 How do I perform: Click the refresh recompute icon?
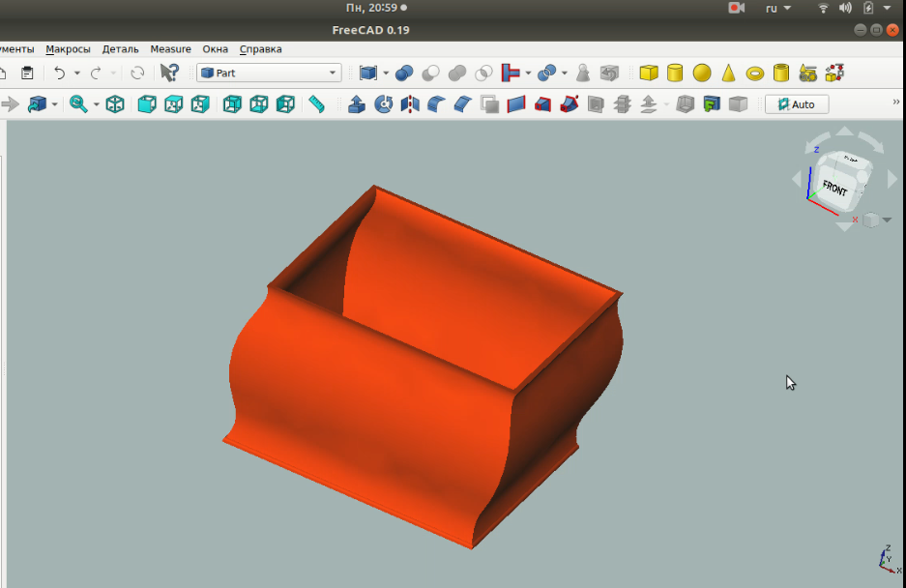pos(137,73)
